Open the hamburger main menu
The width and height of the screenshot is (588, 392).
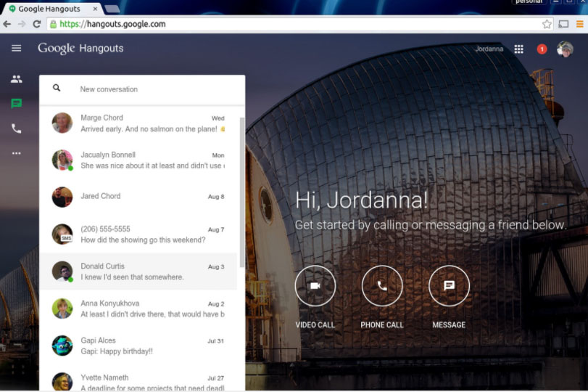pos(16,49)
